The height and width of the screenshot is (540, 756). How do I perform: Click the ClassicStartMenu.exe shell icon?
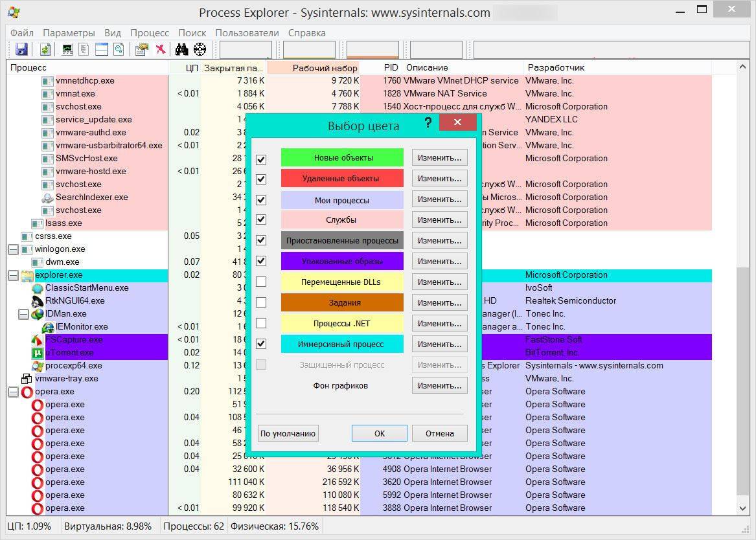38,288
